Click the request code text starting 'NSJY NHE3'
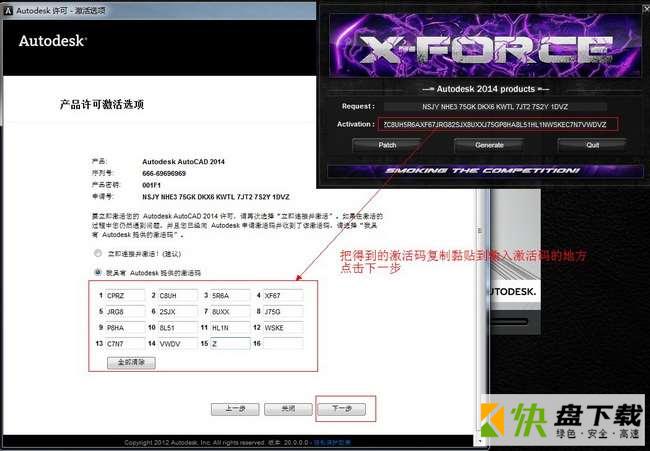The image size is (650, 451). coord(216,197)
